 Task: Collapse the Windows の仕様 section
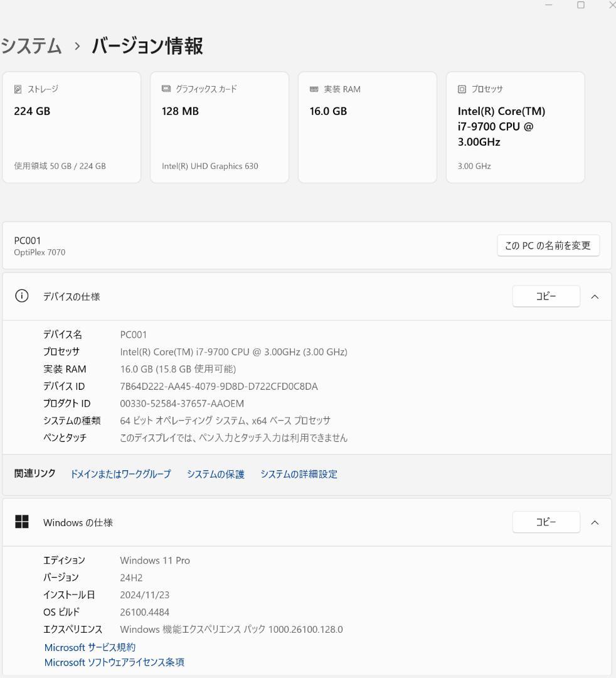(595, 522)
